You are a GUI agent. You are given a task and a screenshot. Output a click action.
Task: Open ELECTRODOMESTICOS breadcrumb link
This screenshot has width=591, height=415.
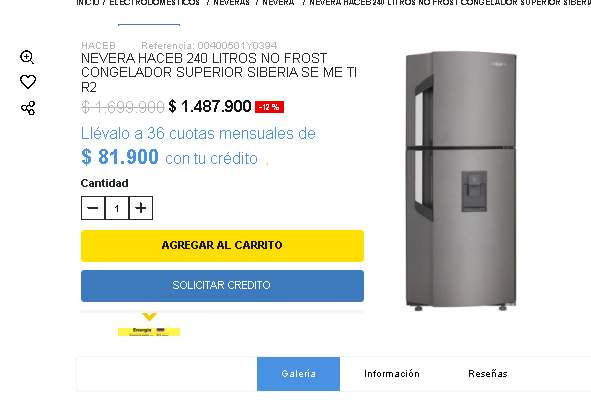click(x=154, y=3)
